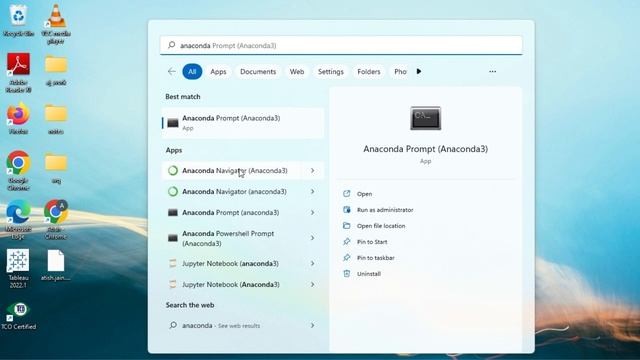Click the large Anaconda Prompt icon in preview pane
Viewport: 640px width, 360px height.
pos(425,118)
